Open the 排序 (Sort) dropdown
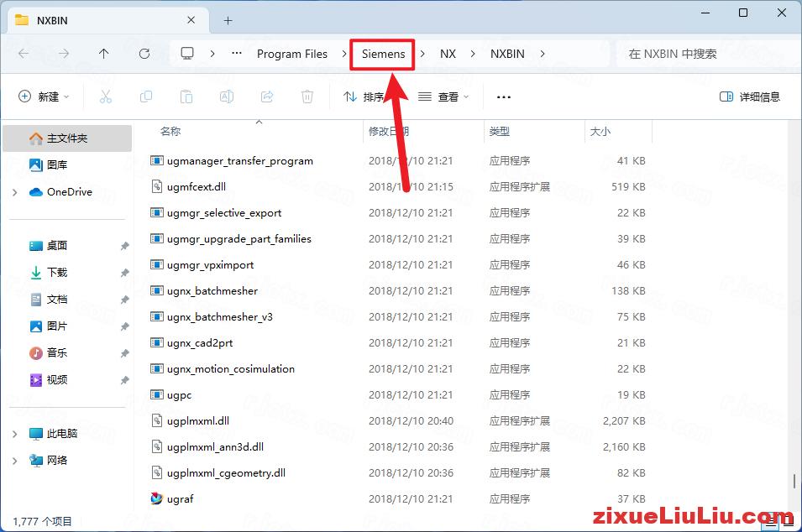 click(x=370, y=96)
